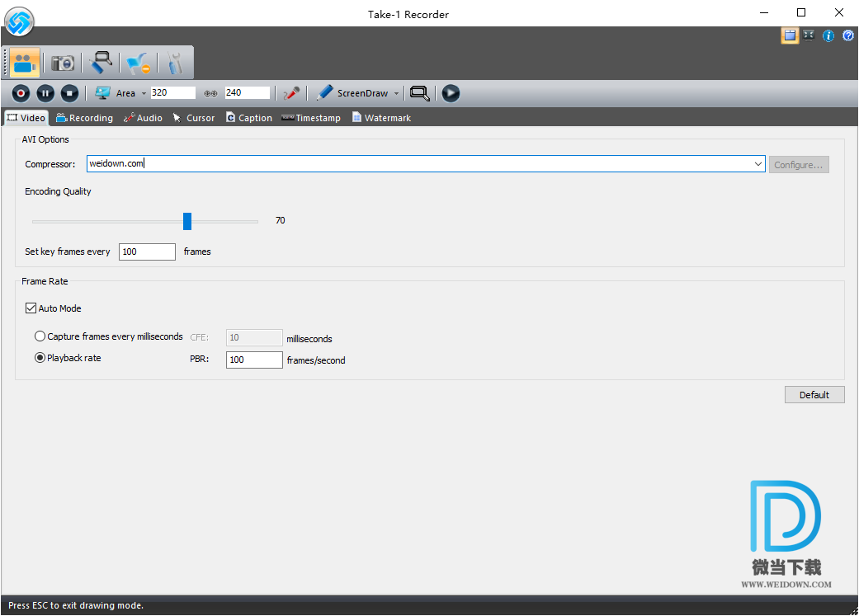Image resolution: width=859 pixels, height=616 pixels.
Task: Toggle the Auto Mode checkbox
Action: coord(31,308)
